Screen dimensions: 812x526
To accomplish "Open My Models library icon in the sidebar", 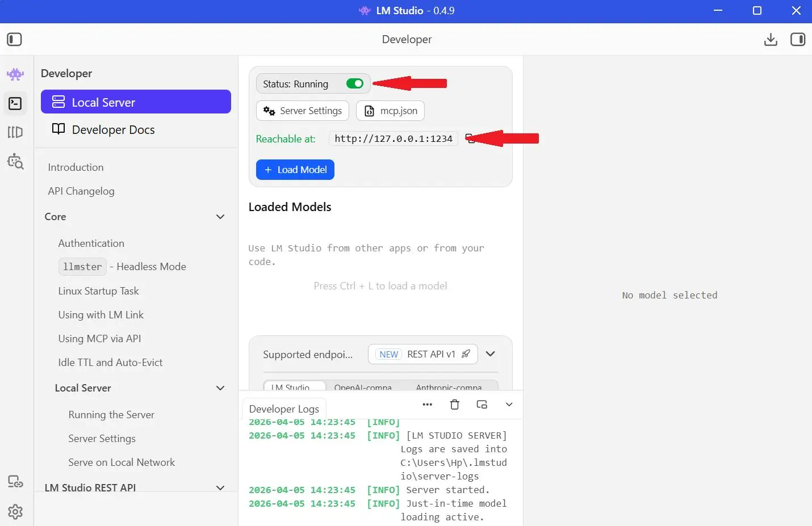I will [x=15, y=132].
